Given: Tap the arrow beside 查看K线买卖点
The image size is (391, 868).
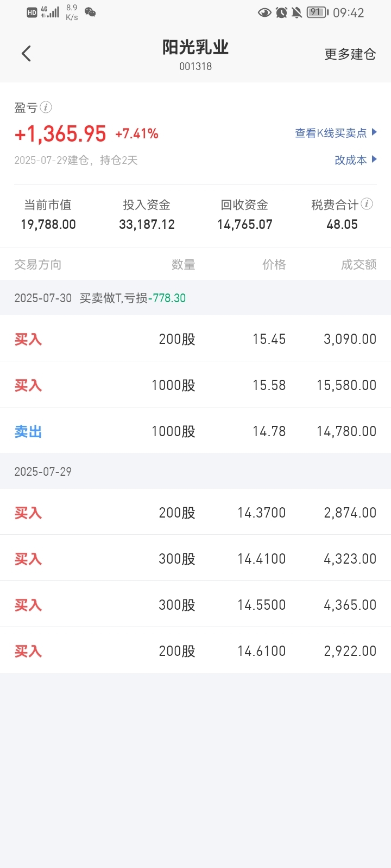Looking at the screenshot, I should [x=374, y=132].
